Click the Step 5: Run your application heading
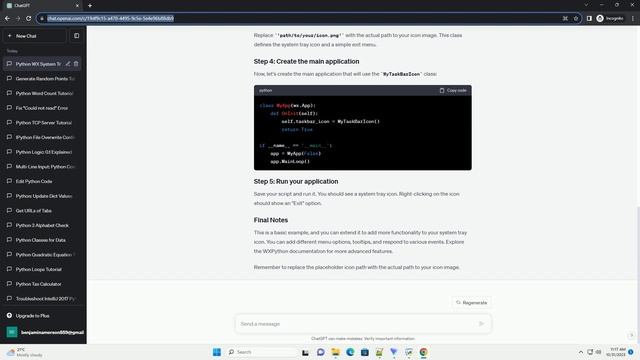The height and width of the screenshot is (360, 640). [x=296, y=181]
